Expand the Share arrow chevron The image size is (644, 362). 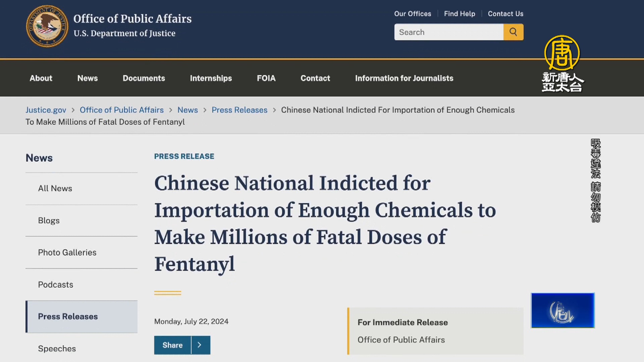[x=200, y=345]
